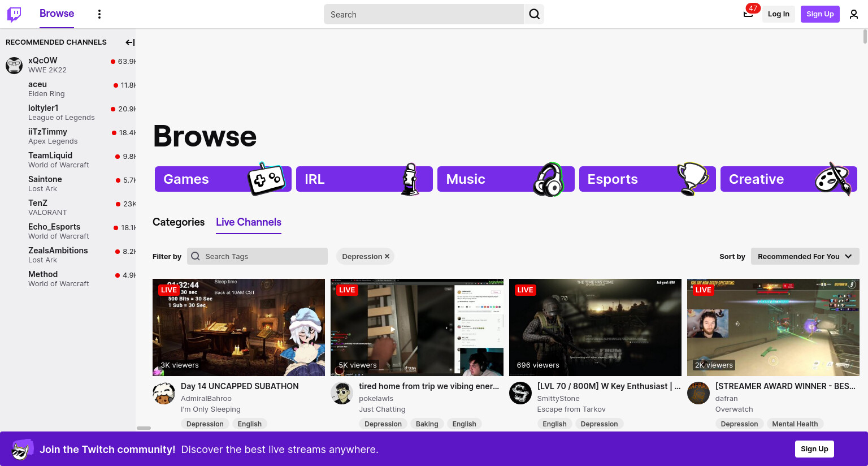Click the LVL 70 / 800M stream title

click(x=609, y=386)
